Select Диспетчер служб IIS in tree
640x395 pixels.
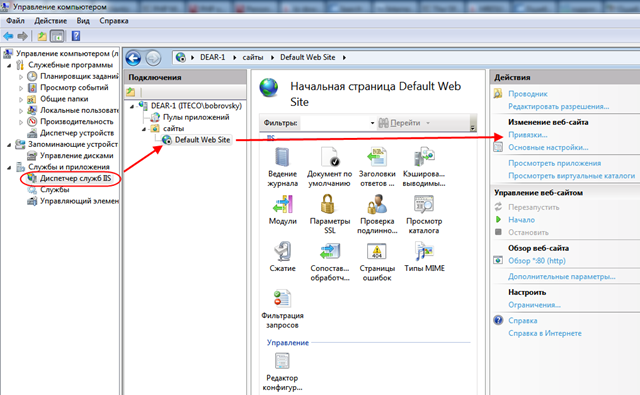[x=76, y=178]
